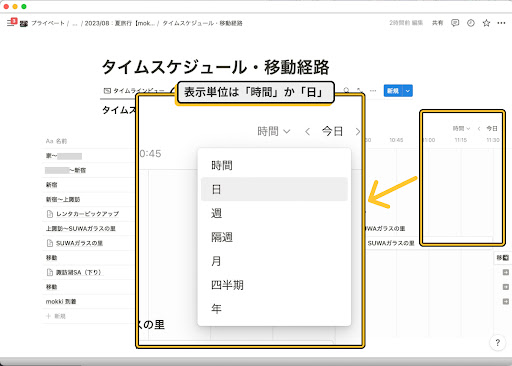Image resolution: width=512 pixels, height=366 pixels.
Task: Open the small 時間 dropdown at right
Action: coord(461,129)
